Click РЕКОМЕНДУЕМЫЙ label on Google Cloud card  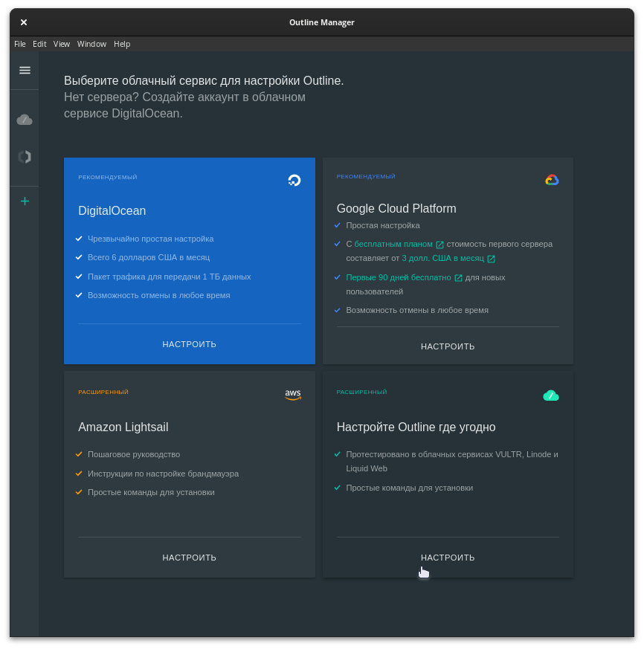(x=366, y=177)
